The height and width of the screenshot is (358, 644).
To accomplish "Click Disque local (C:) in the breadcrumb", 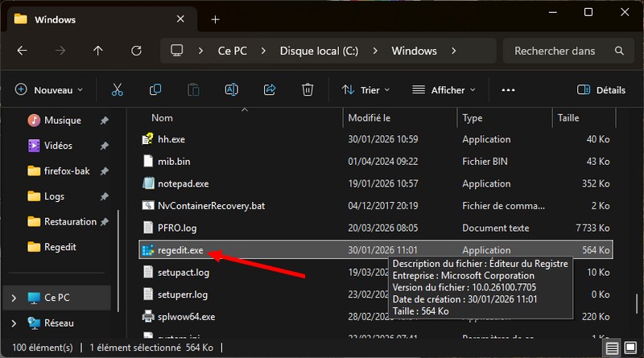I will 319,51.
